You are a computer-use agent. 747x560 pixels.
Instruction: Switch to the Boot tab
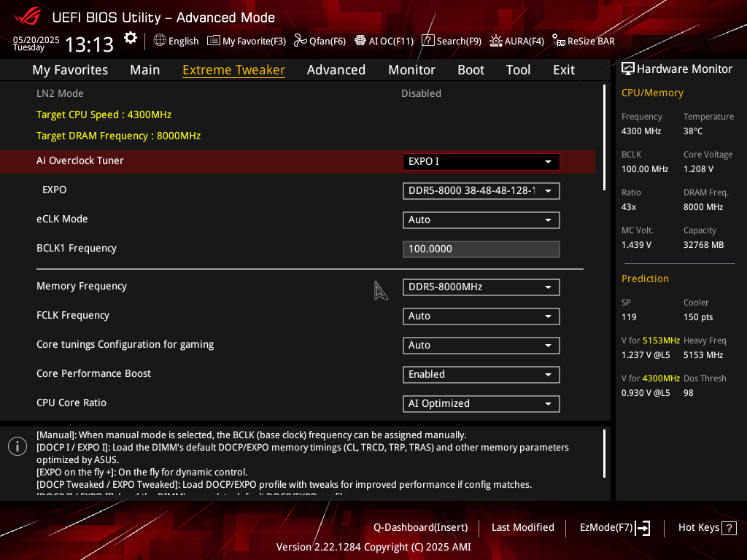471,70
